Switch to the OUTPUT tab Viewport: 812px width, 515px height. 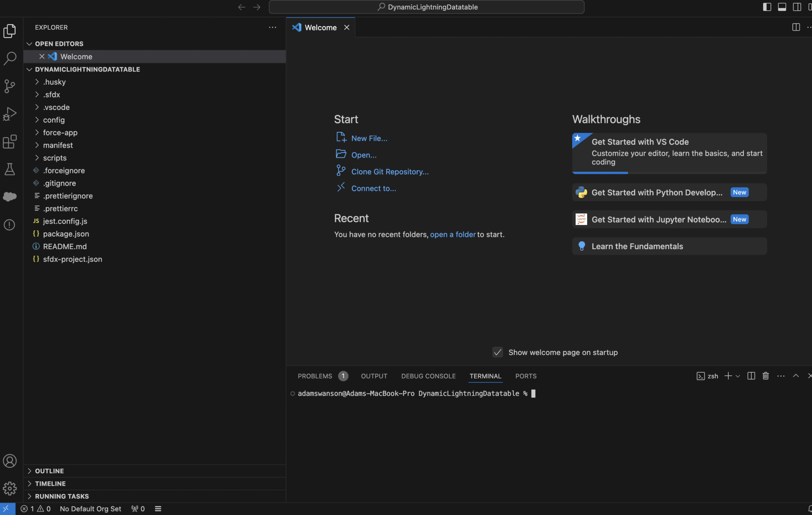(373, 376)
